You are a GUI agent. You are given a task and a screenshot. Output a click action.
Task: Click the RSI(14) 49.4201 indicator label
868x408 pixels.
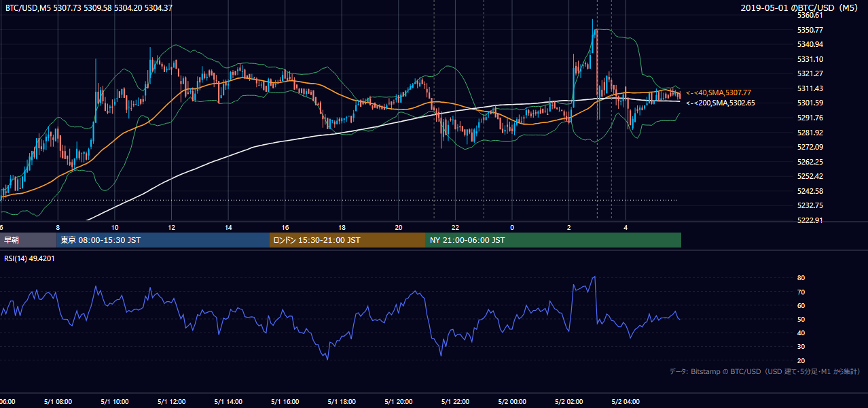(29, 258)
